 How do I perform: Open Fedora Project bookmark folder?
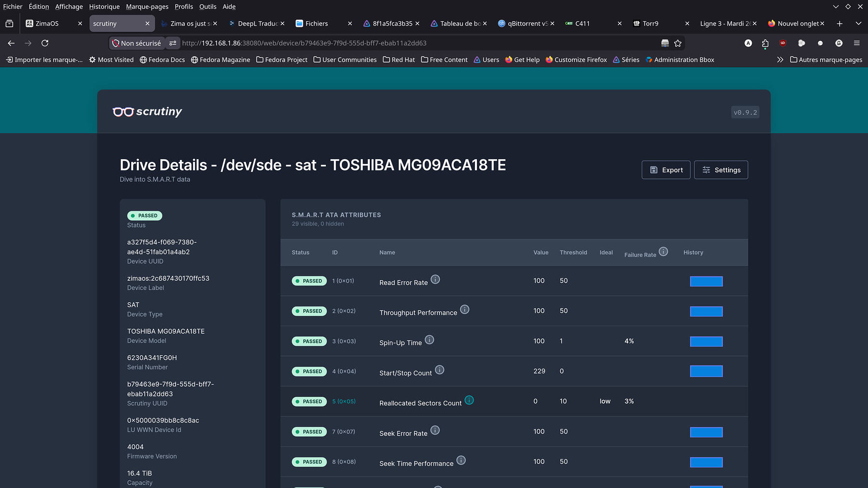(282, 60)
